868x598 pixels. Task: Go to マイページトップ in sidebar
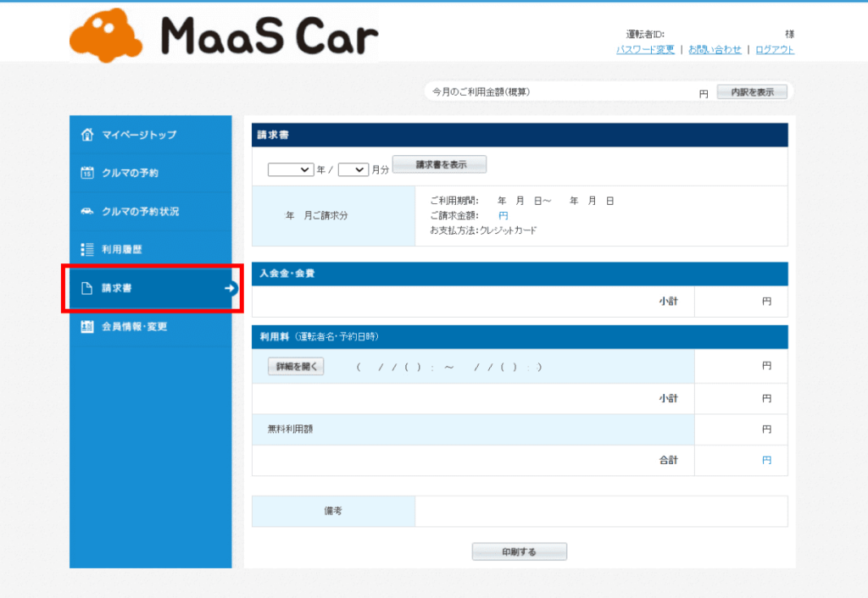click(139, 135)
